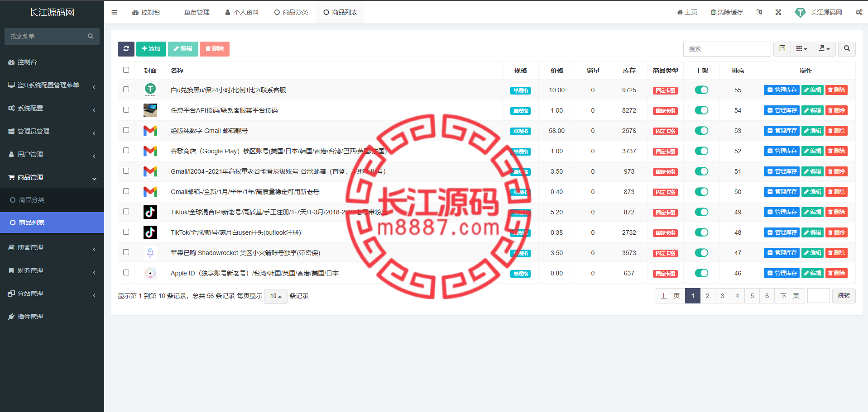Expand 系统配置 sidebar menu

tap(52, 108)
